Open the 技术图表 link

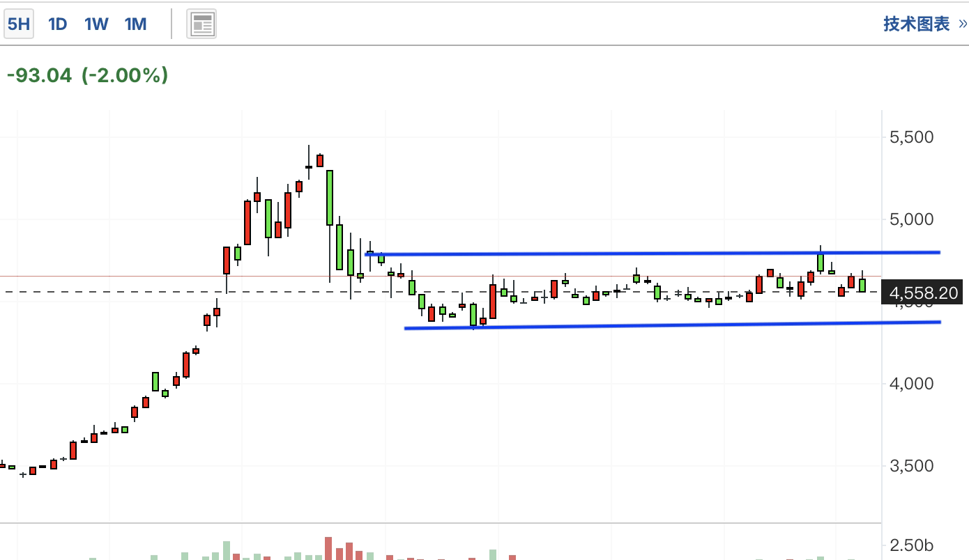(925, 24)
